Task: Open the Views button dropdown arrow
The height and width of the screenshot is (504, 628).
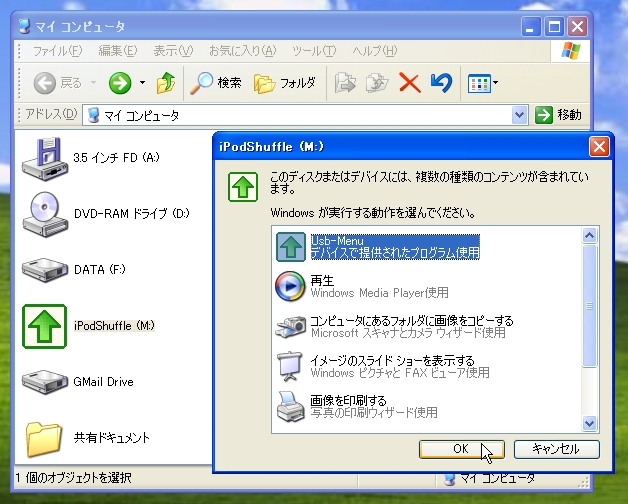Action: [x=496, y=83]
